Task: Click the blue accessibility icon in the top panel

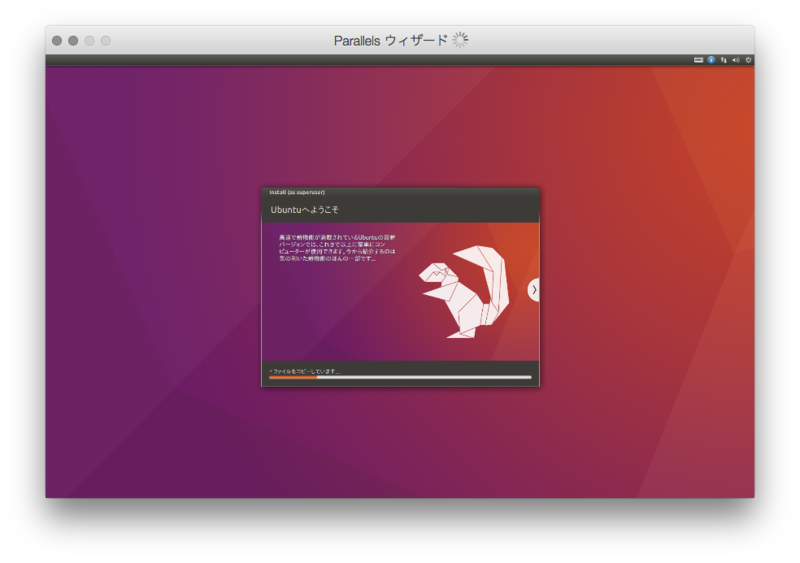Action: pyautogui.click(x=711, y=60)
